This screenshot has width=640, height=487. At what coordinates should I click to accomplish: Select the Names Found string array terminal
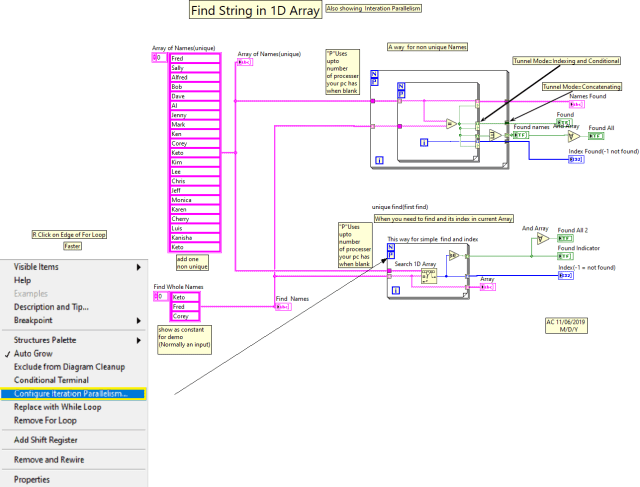click(x=577, y=106)
